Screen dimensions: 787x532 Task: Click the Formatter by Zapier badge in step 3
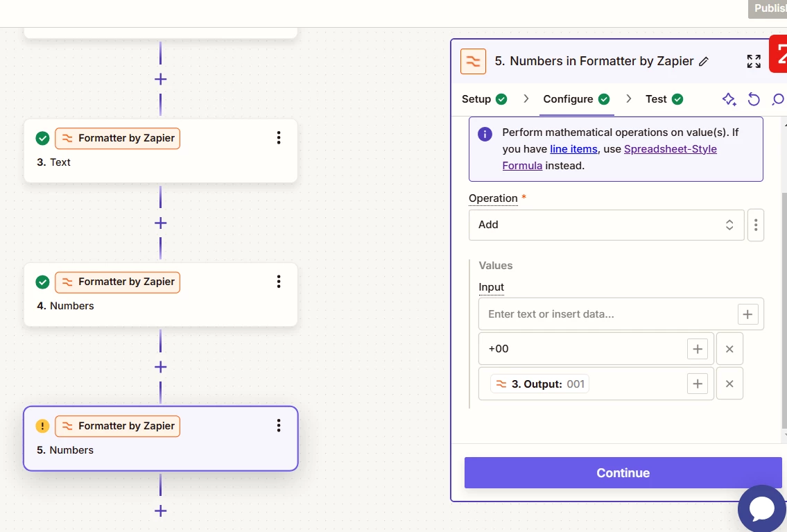pyautogui.click(x=117, y=138)
